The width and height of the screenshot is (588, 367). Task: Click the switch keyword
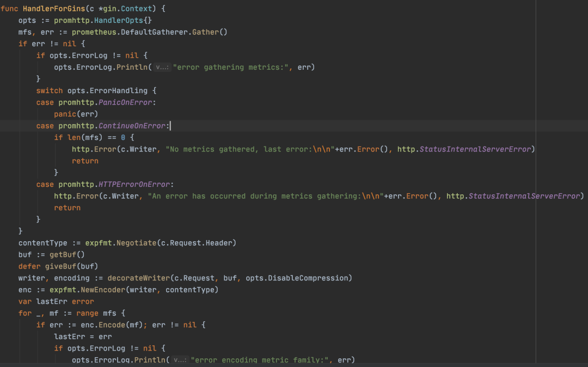click(x=50, y=91)
